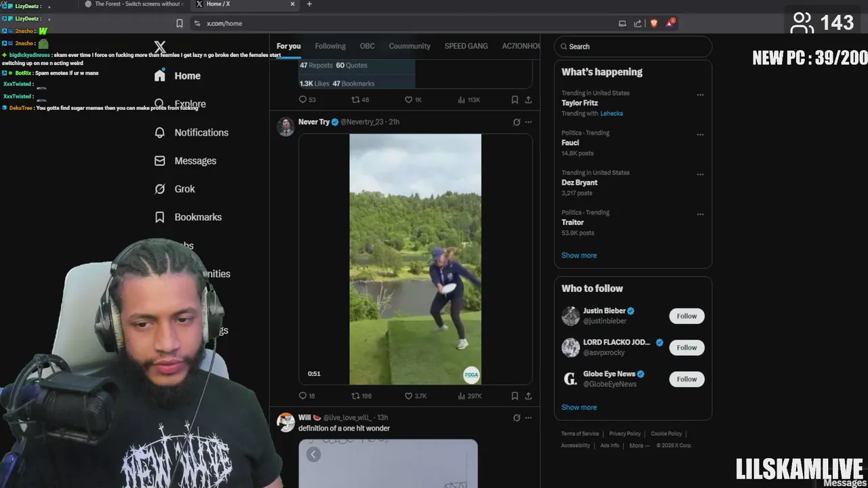Expand the More footer menu
This screenshot has width=868, height=488.
[x=639, y=445]
